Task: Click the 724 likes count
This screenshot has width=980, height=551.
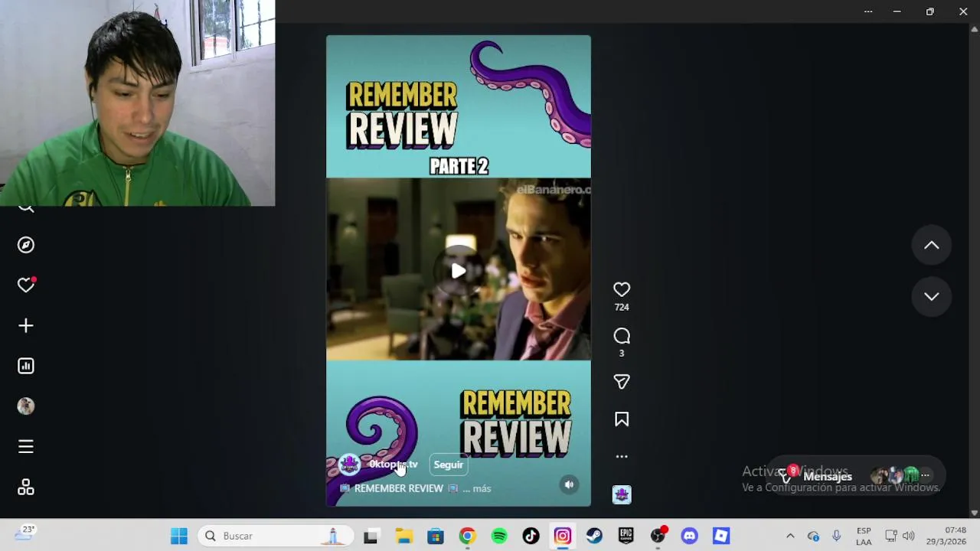Action: point(622,307)
